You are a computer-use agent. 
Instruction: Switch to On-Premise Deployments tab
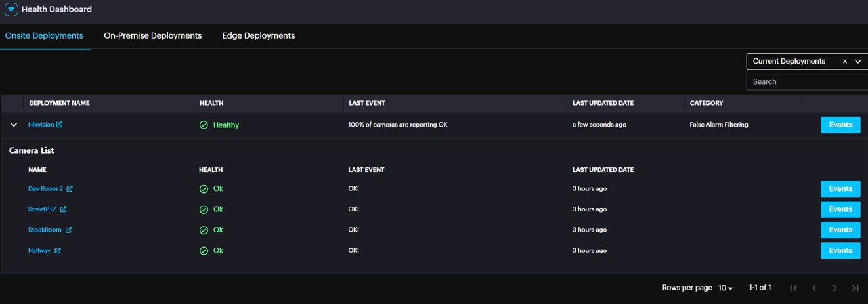click(152, 36)
